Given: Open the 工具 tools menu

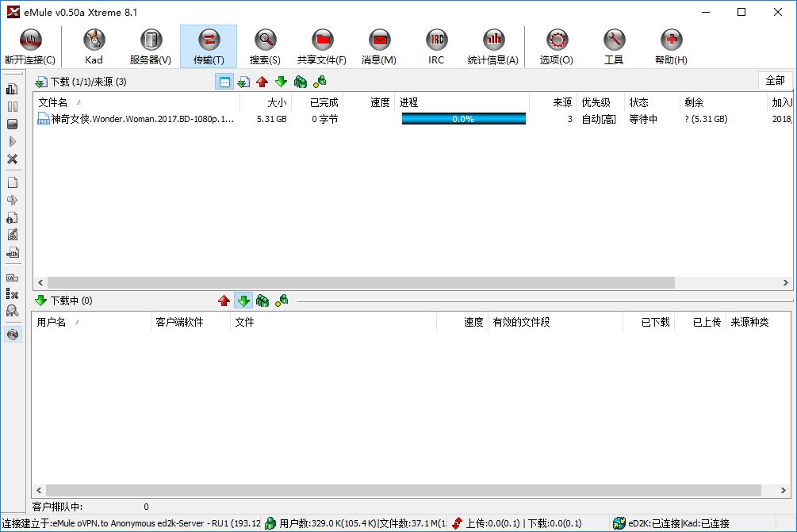Looking at the screenshot, I should [x=614, y=47].
